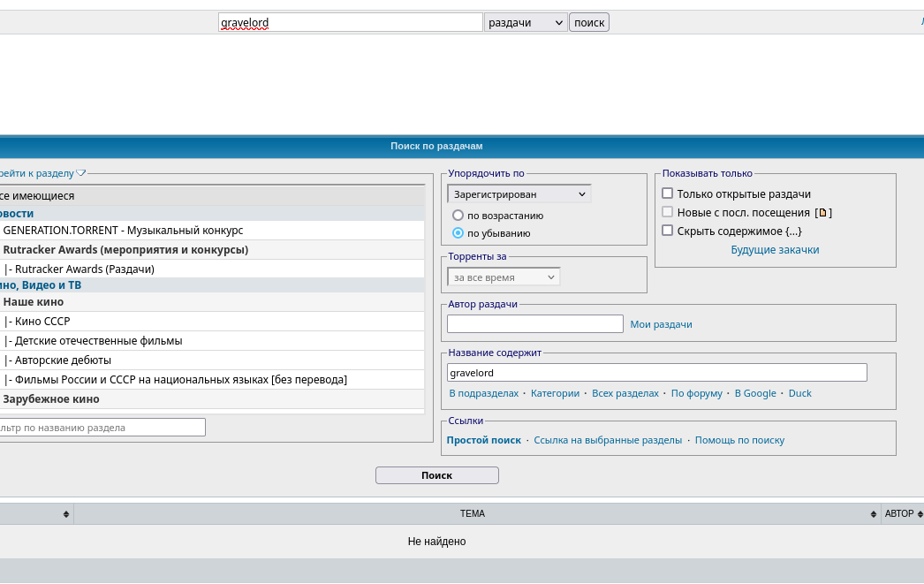Click the sort arrows in the leftmost table column

coord(66,514)
